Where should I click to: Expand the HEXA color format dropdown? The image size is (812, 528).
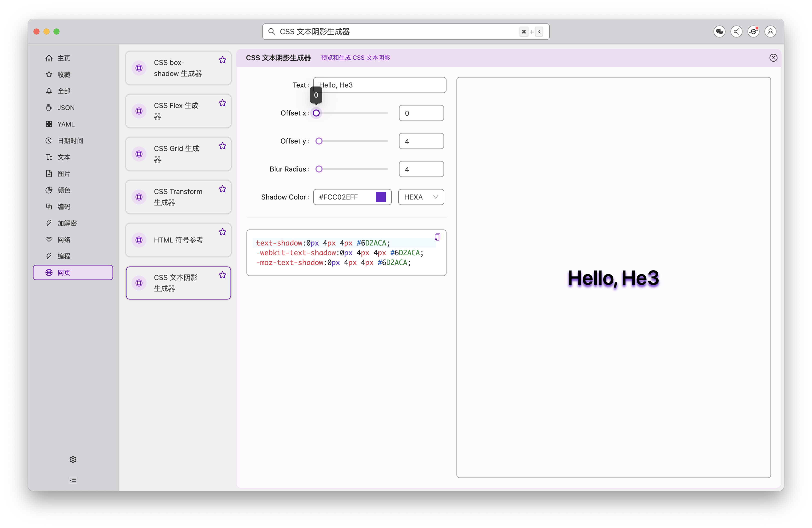coord(421,197)
